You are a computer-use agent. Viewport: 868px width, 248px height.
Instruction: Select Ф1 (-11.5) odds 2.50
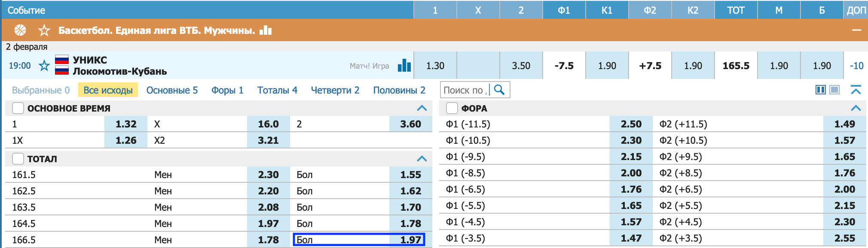[x=631, y=124]
